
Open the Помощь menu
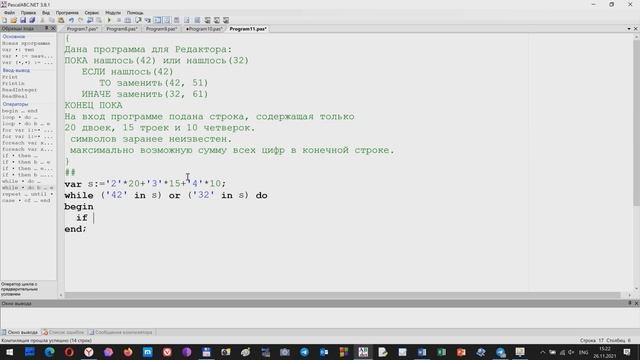coord(135,13)
